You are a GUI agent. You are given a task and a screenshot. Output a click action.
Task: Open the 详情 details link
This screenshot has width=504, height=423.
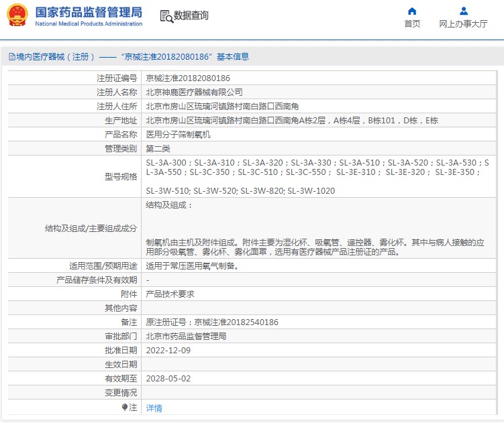154,408
